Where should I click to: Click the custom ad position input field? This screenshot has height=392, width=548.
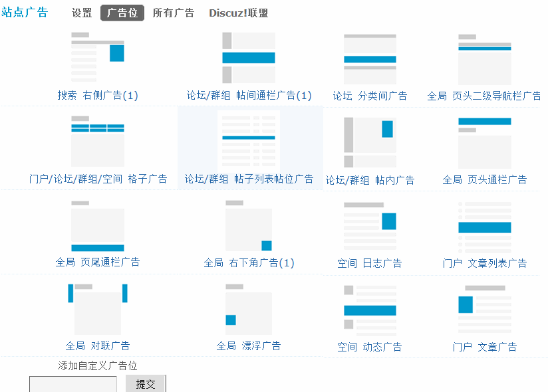[x=72, y=383]
